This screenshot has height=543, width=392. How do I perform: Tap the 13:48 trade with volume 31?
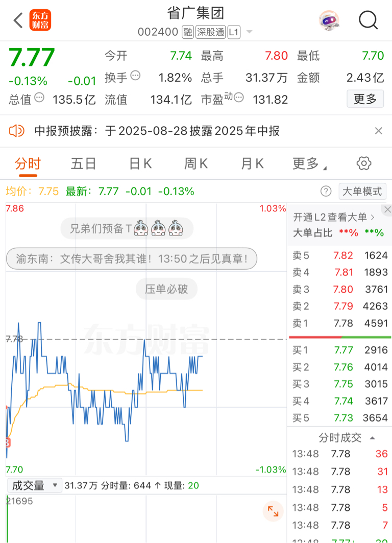click(340, 471)
